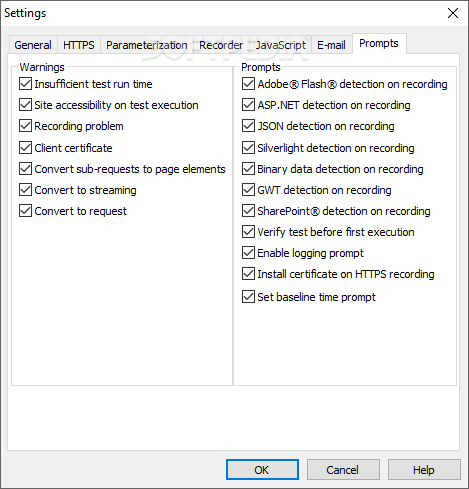Switch to the General tab
The width and height of the screenshot is (469, 489).
[x=33, y=45]
